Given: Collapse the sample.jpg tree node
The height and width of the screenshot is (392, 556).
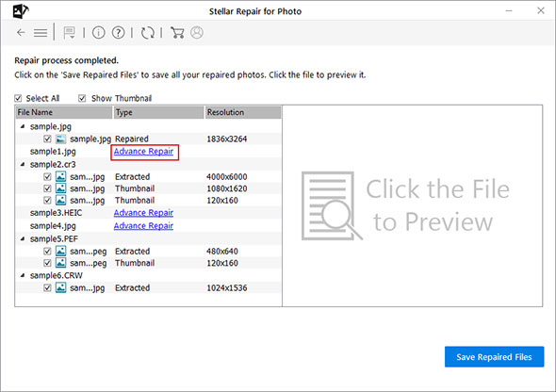Looking at the screenshot, I should coord(23,126).
